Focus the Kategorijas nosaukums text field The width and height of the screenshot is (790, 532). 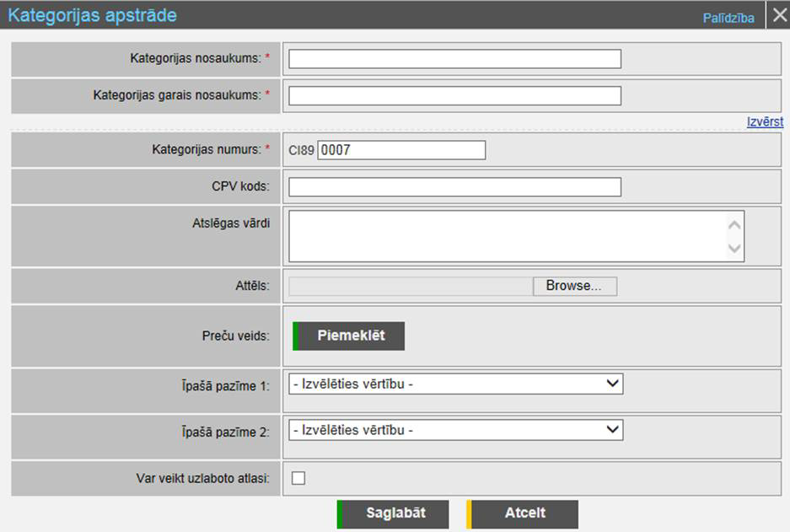pos(454,58)
